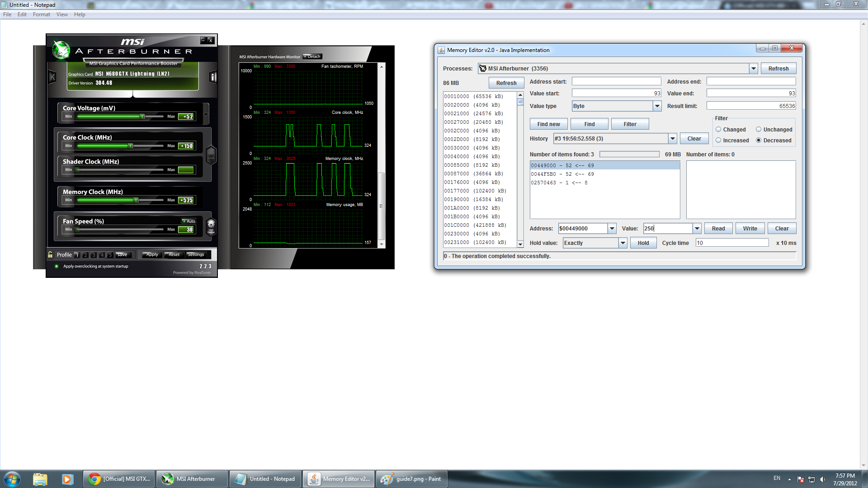
Task: Click the Address start input field
Action: coord(616,81)
